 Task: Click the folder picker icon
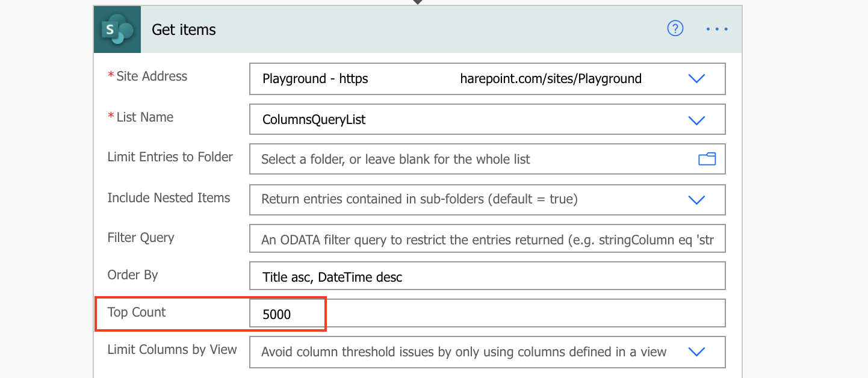[x=707, y=159]
